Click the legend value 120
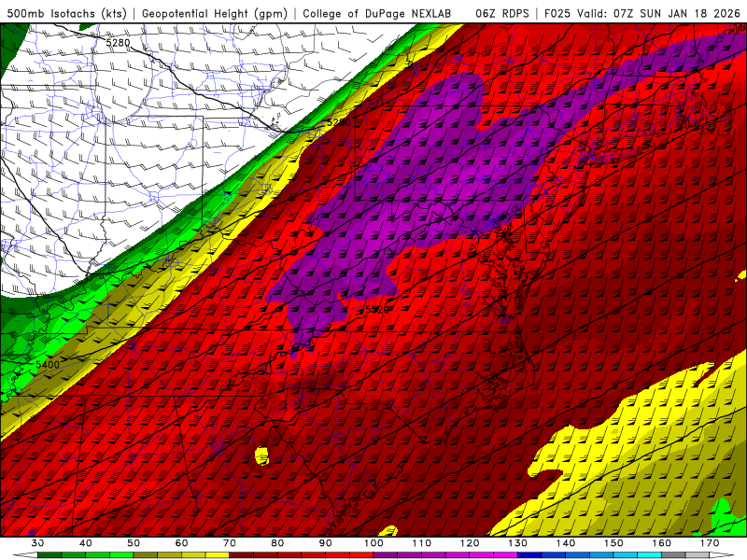Viewport: 747px width, 560px height. pos(470,543)
